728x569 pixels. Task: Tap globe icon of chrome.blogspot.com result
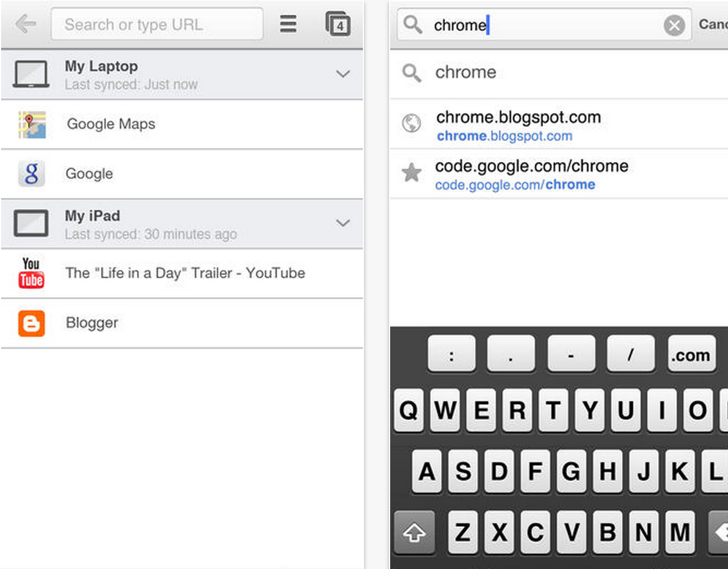coord(411,123)
